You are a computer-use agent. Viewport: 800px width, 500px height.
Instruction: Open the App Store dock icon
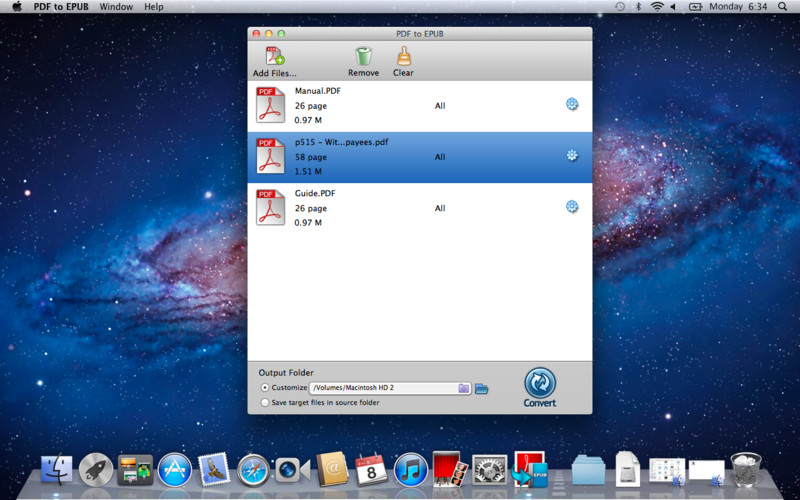click(174, 469)
